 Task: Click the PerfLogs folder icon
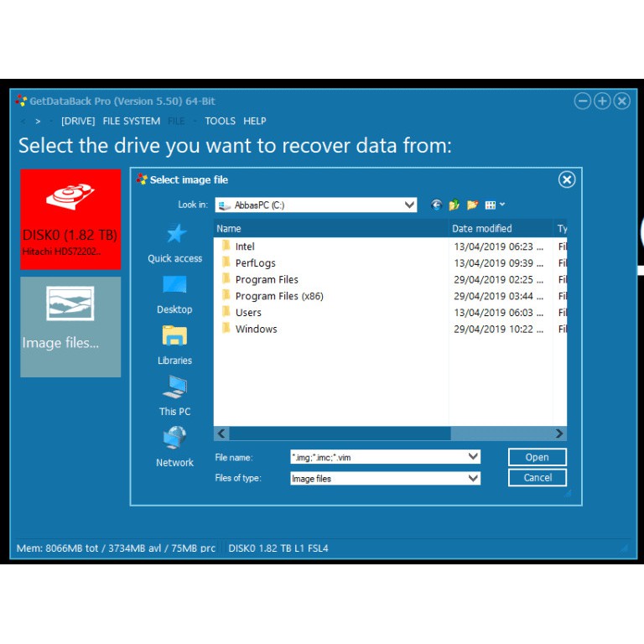(226, 262)
